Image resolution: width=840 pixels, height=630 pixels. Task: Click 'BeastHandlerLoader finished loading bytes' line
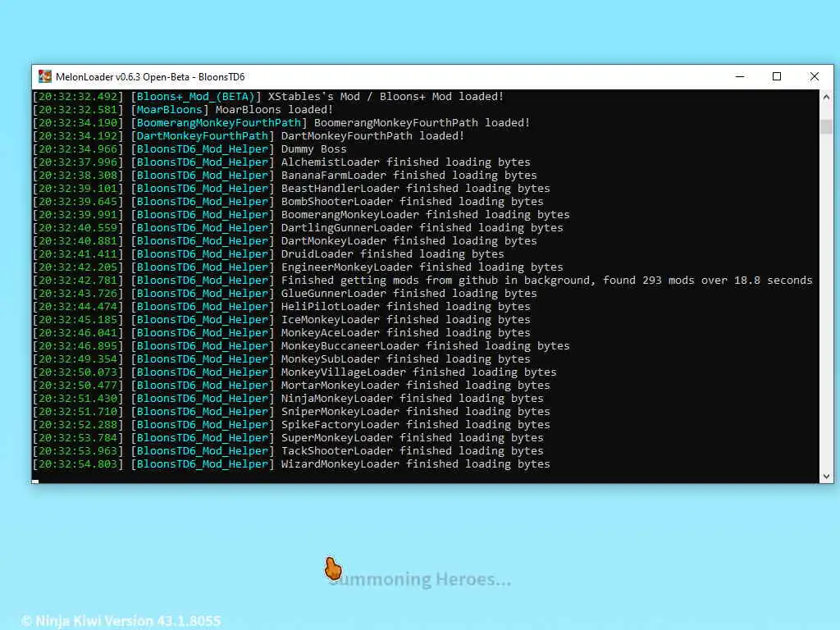(x=416, y=188)
